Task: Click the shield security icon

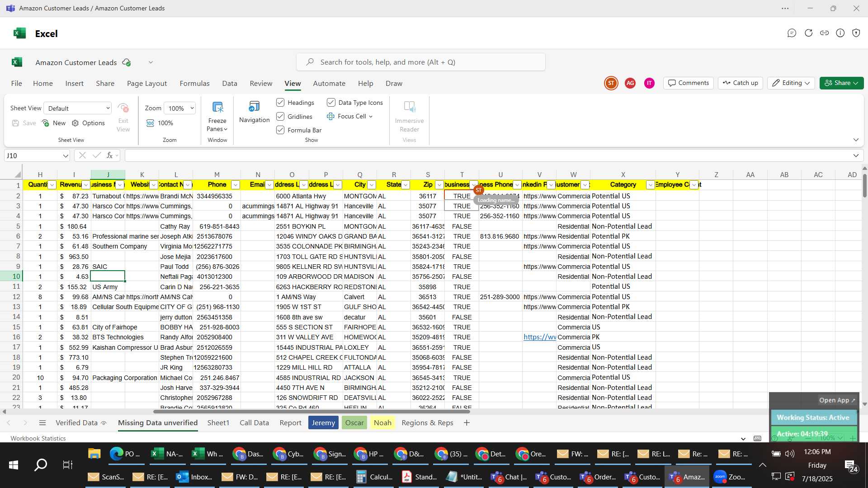Action: [x=856, y=33]
